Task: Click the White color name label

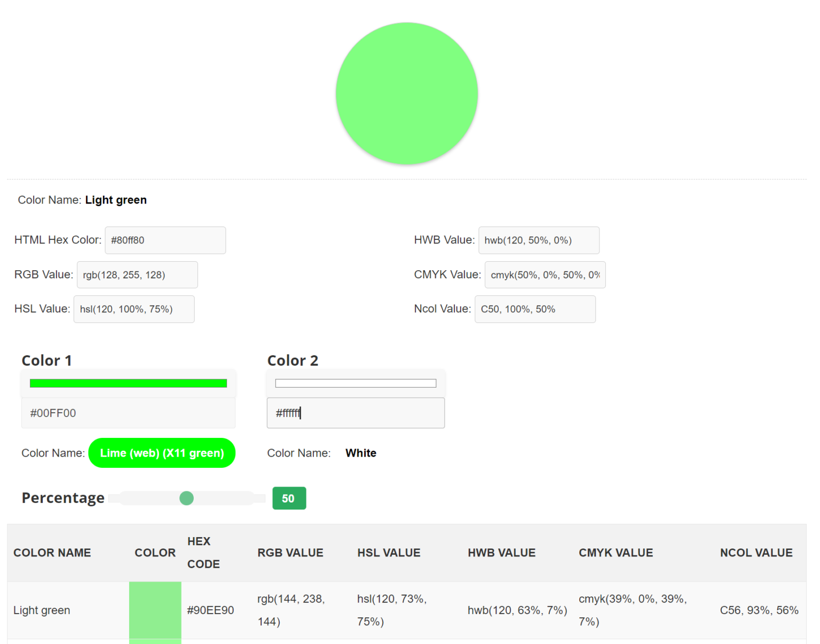Action: click(361, 453)
